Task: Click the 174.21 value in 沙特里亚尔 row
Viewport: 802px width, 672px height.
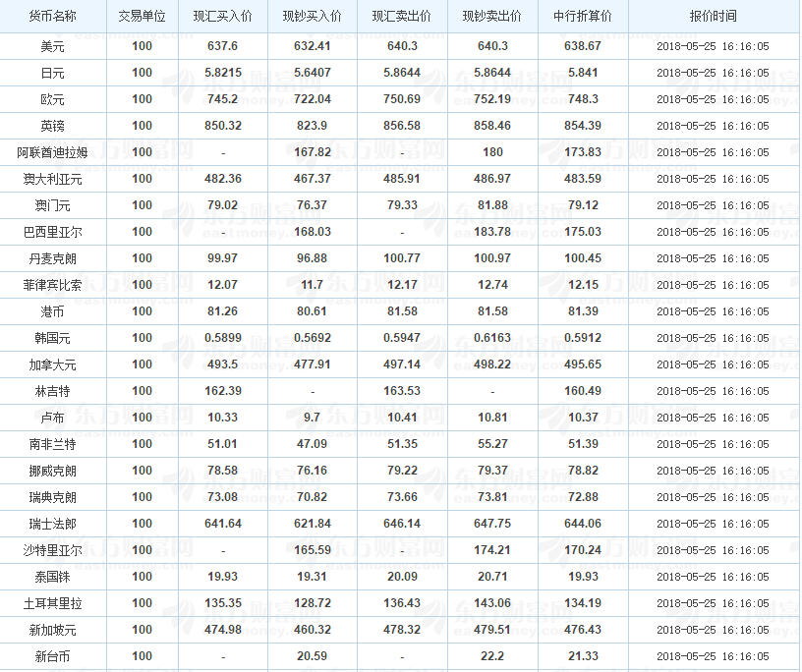Action: pyautogui.click(x=492, y=550)
